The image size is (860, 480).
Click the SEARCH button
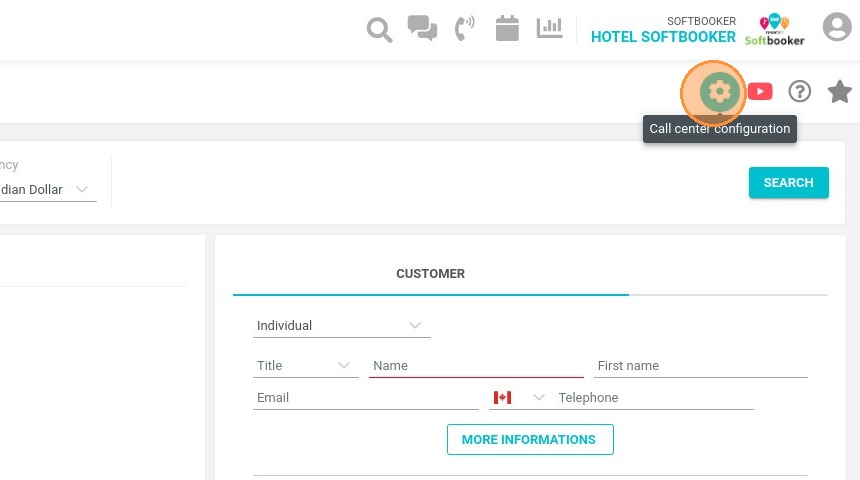(788, 183)
